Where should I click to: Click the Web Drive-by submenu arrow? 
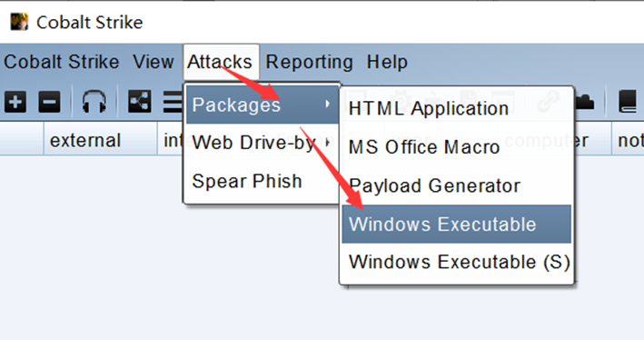pos(327,142)
